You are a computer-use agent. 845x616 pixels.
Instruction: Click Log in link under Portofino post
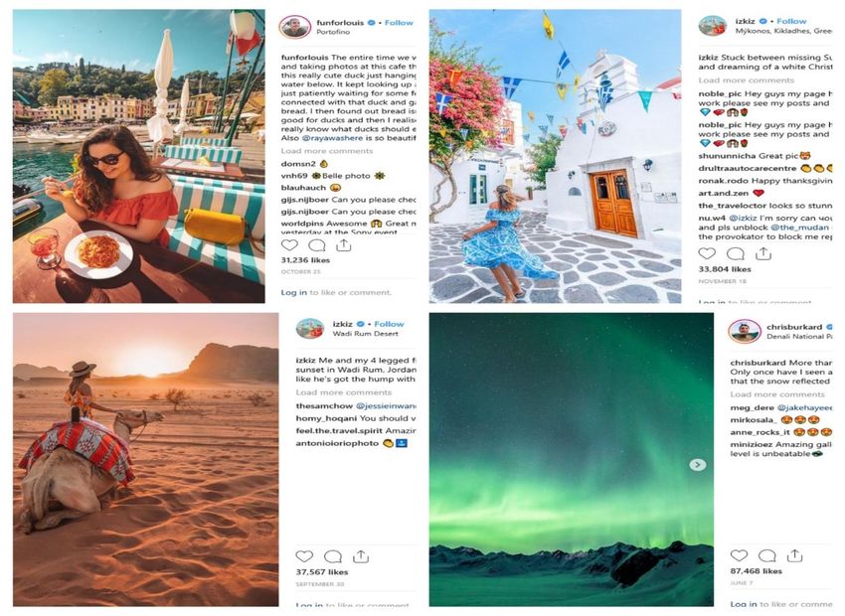coord(293,292)
